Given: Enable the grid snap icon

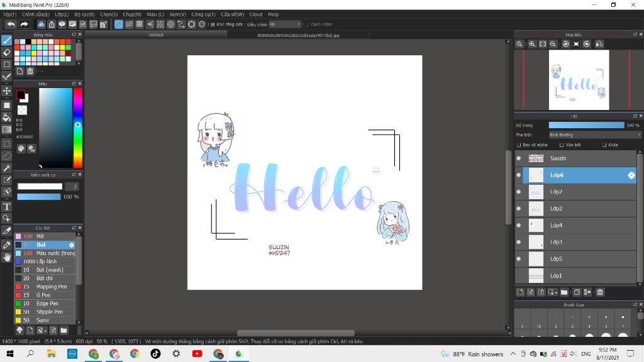Looking at the screenshot, I should point(140,25).
